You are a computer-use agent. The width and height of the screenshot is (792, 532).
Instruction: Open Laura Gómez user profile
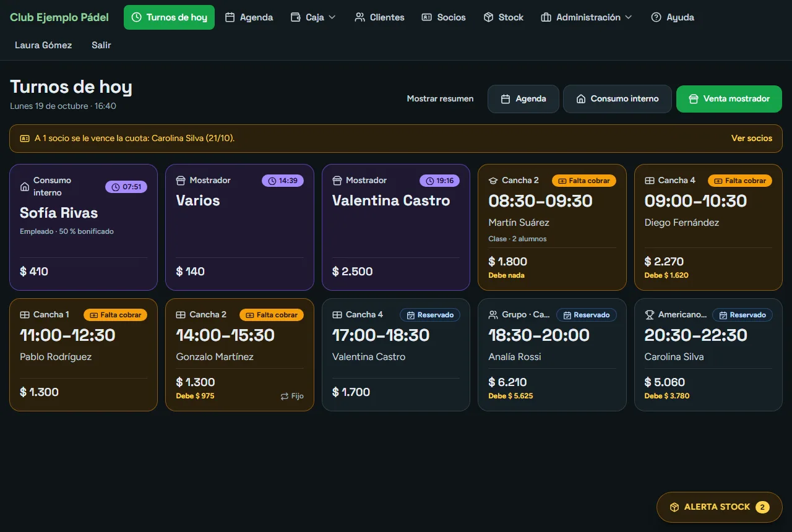(x=43, y=45)
